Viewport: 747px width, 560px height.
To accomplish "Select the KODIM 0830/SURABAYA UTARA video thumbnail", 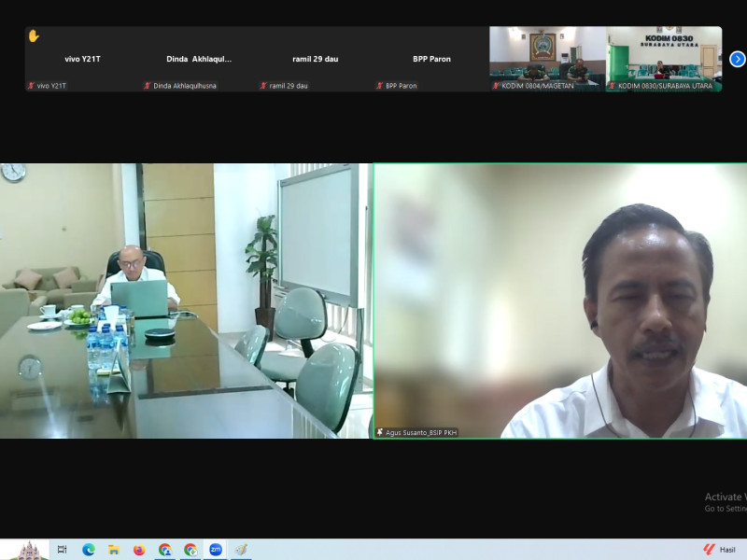I will [x=664, y=58].
